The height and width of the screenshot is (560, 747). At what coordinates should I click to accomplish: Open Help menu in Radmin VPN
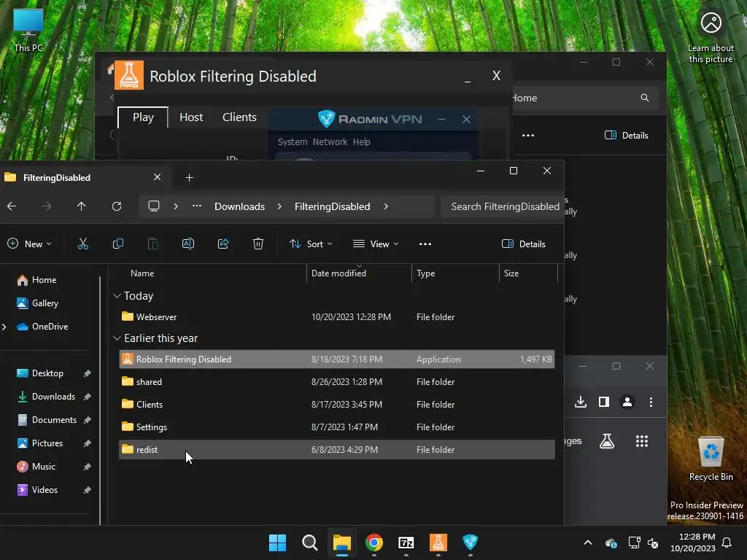(362, 142)
